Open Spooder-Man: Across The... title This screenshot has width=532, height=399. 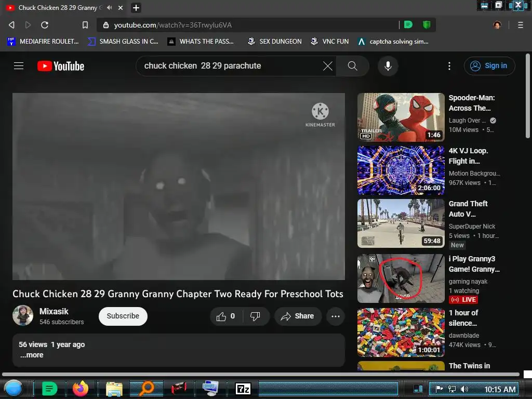tap(472, 103)
